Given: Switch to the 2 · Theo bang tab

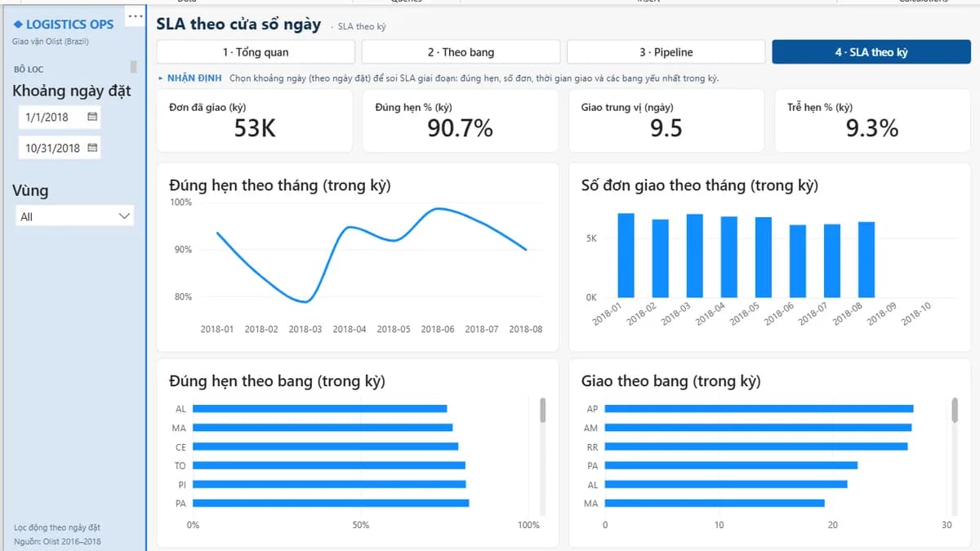Looking at the screenshot, I should click(x=461, y=52).
